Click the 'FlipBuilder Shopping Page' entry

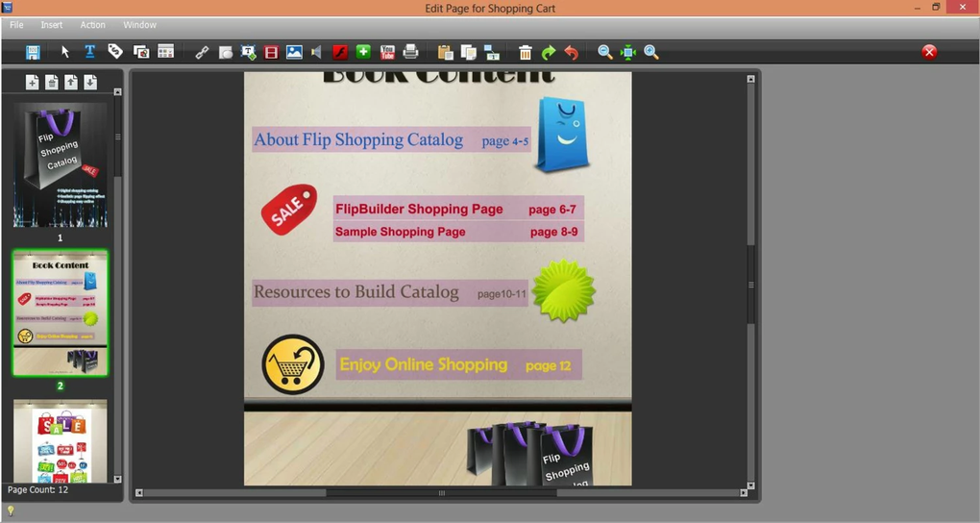pyautogui.click(x=419, y=209)
